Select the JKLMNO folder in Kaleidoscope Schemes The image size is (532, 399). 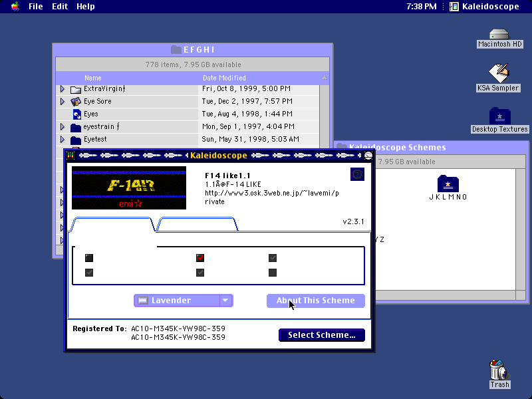(448, 184)
